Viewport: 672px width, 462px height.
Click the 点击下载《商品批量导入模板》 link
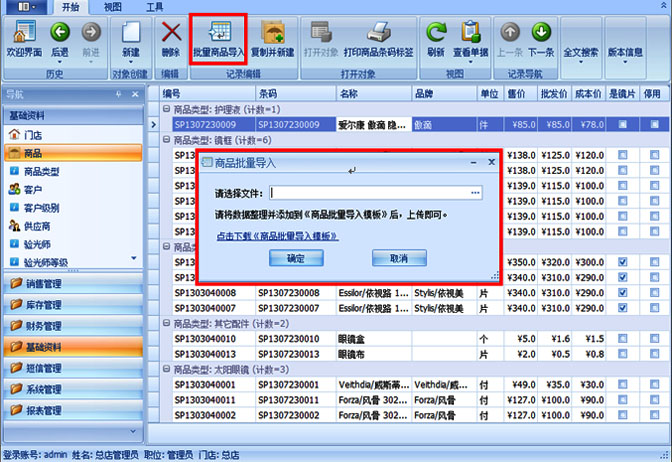click(x=276, y=236)
